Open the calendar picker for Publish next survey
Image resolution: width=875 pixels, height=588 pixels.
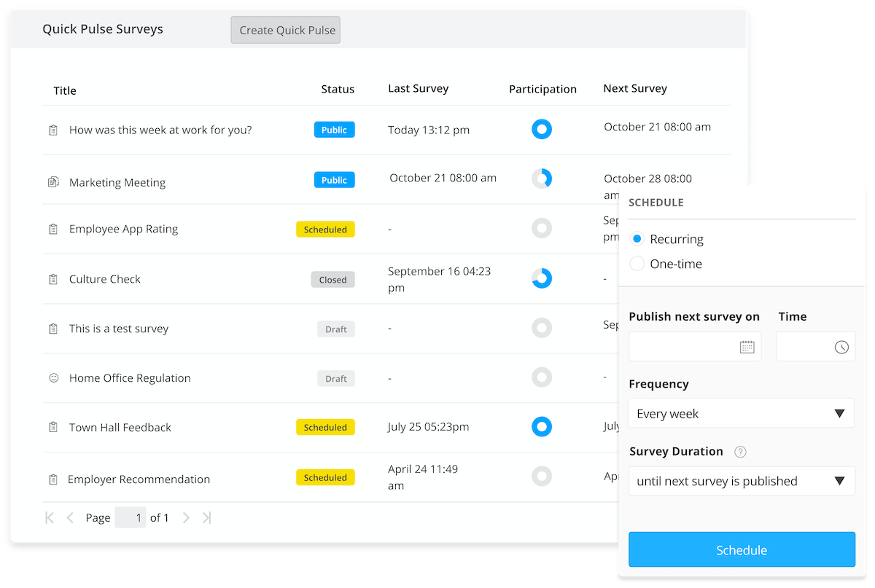pyautogui.click(x=748, y=346)
